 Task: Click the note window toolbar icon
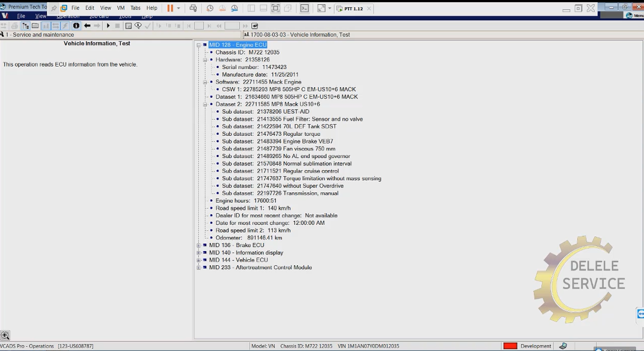[x=128, y=26]
